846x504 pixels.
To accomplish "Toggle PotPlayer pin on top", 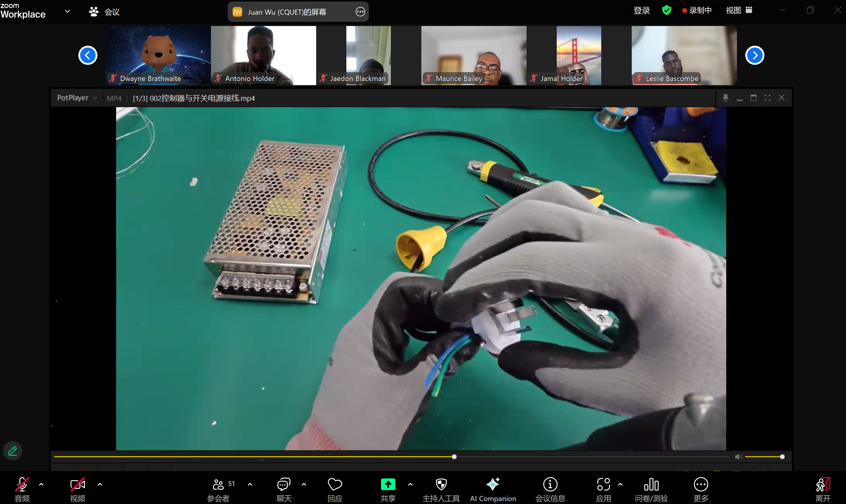I will (x=726, y=98).
